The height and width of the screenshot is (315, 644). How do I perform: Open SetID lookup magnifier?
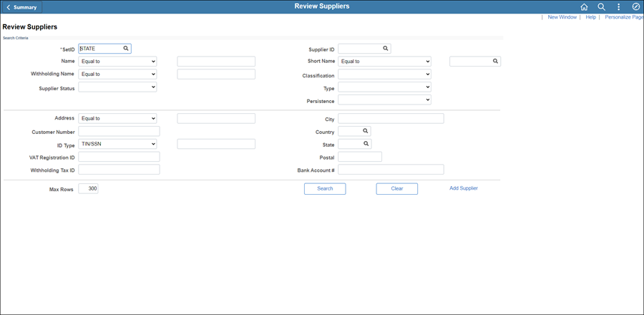pos(126,49)
